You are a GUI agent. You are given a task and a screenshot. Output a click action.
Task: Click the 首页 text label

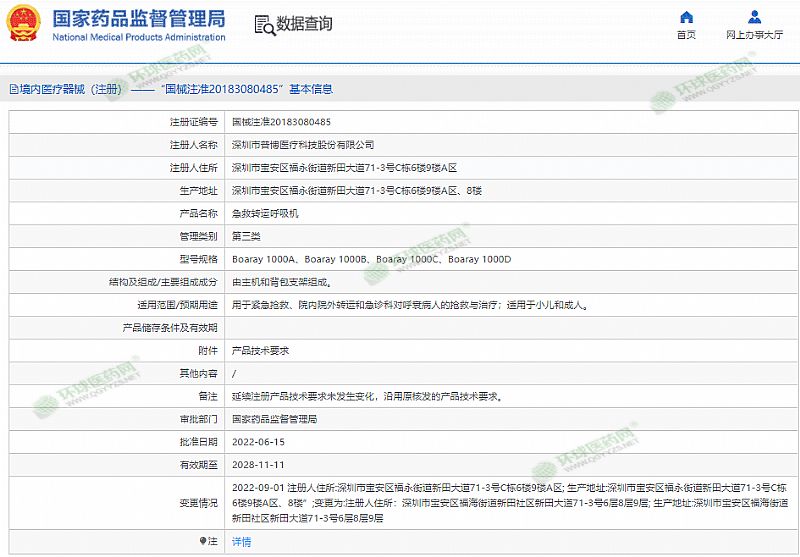pos(686,35)
